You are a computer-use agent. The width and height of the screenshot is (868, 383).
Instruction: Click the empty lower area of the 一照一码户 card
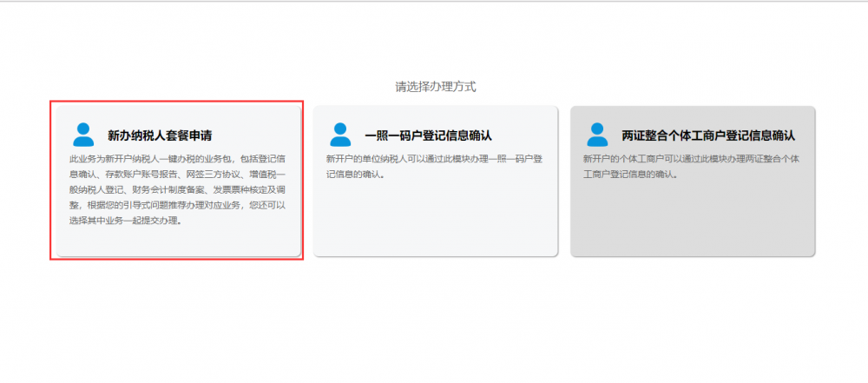pyautogui.click(x=434, y=221)
